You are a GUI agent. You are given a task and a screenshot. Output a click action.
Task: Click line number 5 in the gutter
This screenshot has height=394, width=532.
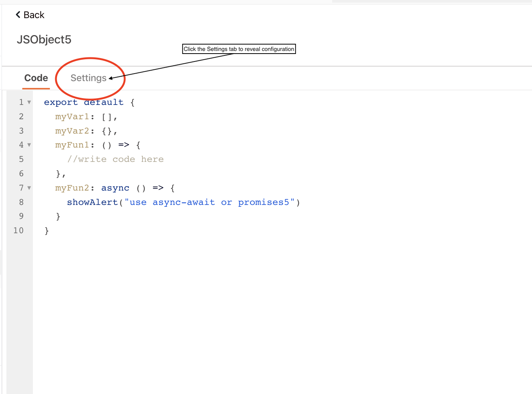pos(21,159)
